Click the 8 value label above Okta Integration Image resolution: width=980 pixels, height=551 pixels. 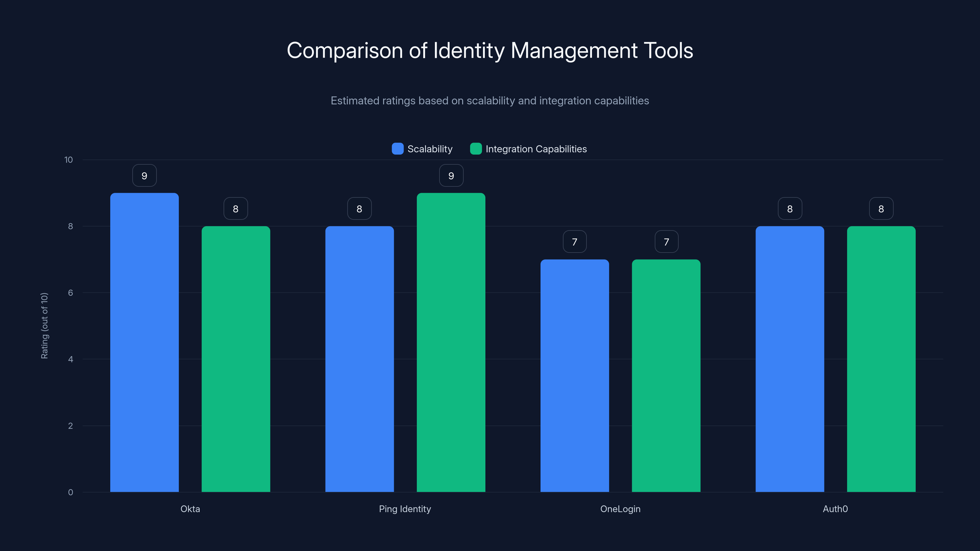click(x=236, y=208)
